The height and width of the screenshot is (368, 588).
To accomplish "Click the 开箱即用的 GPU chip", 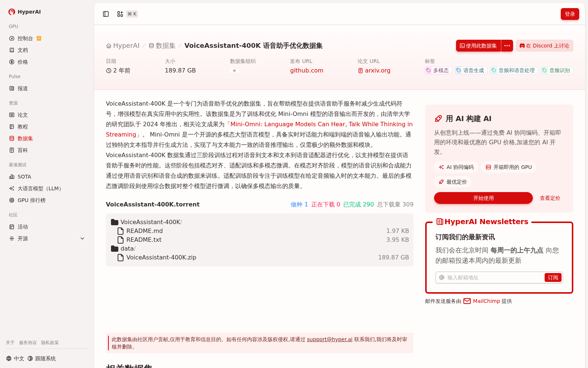I will (x=509, y=167).
